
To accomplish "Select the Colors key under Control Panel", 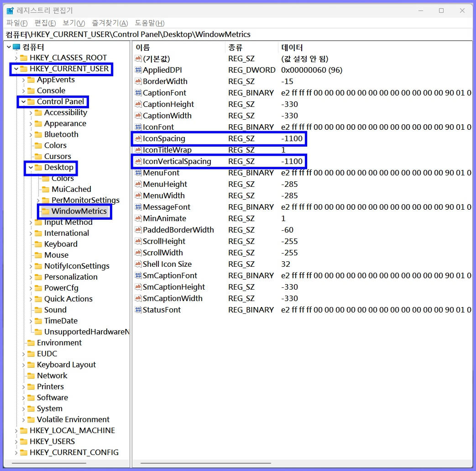I will (x=55, y=145).
